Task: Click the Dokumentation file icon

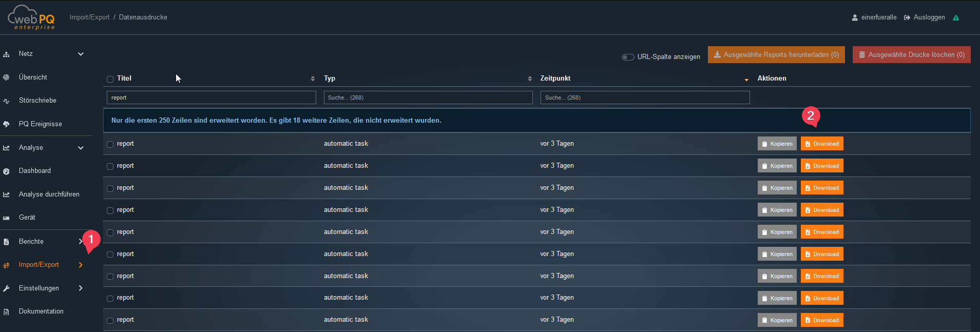Action: pyautogui.click(x=6, y=312)
